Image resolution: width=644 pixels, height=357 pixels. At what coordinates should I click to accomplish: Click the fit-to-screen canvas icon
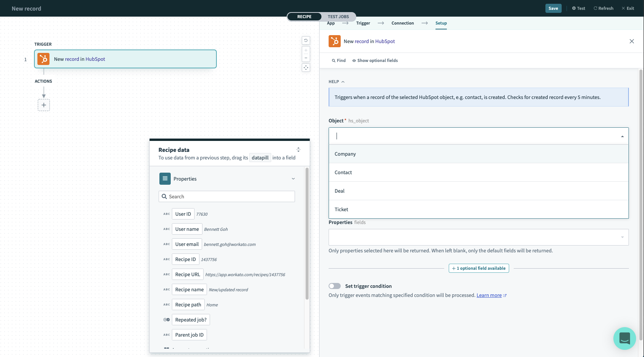pyautogui.click(x=306, y=67)
